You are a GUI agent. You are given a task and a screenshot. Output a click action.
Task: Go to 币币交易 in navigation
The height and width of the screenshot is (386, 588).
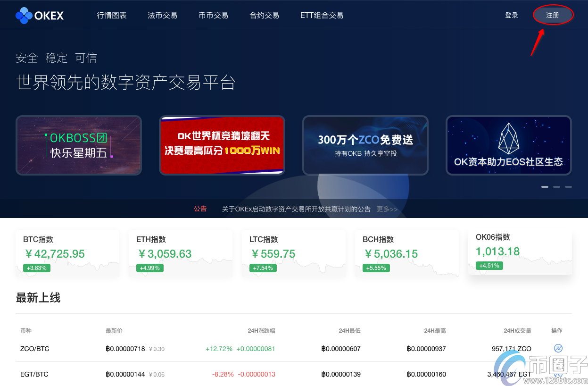click(213, 16)
